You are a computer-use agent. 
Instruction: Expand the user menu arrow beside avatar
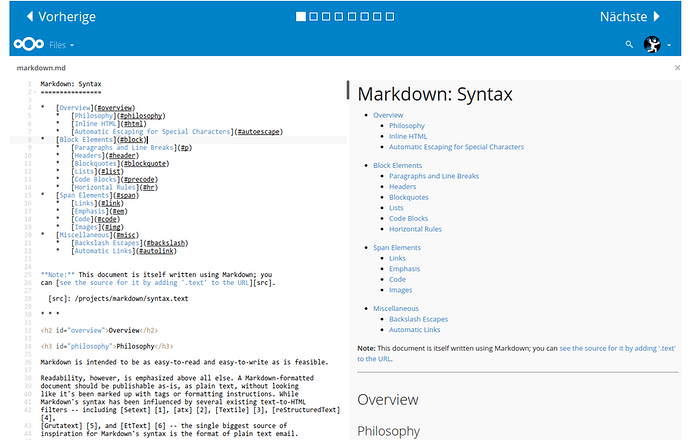pyautogui.click(x=669, y=45)
